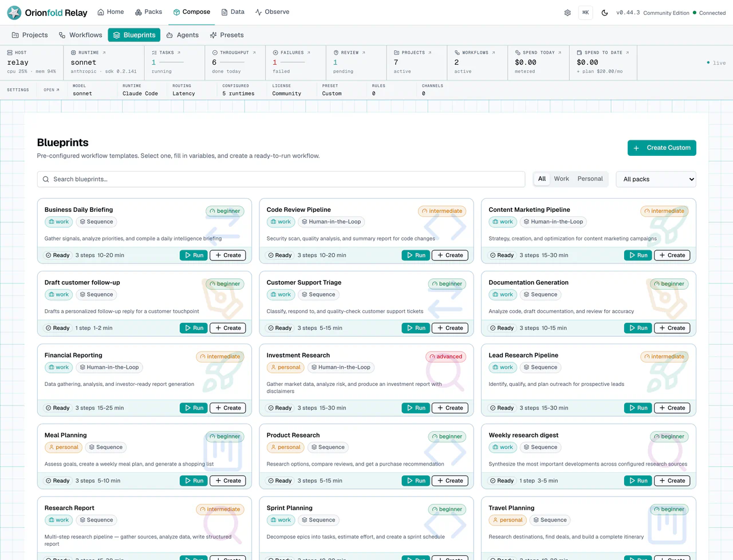
Task: Open the Review pending stat
Action: (x=356, y=62)
